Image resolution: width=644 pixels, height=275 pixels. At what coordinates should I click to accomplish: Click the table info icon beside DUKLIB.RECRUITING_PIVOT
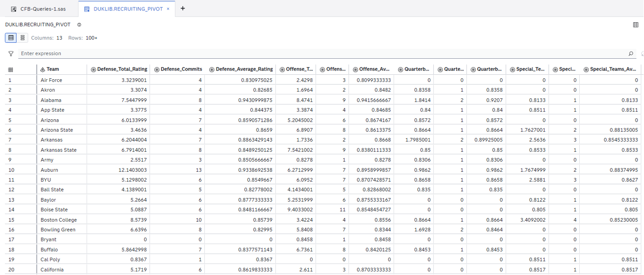pyautogui.click(x=79, y=25)
